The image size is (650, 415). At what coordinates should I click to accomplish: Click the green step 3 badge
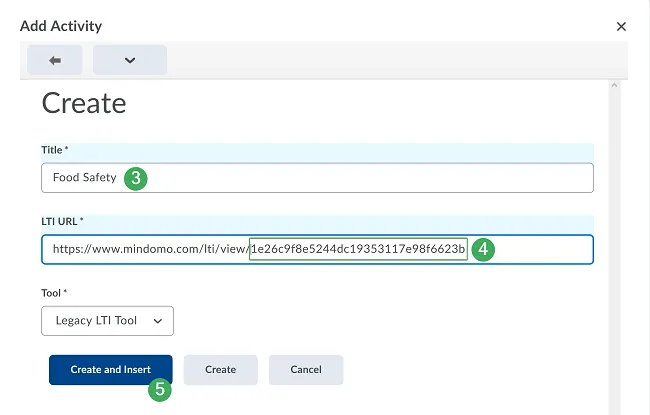138,179
